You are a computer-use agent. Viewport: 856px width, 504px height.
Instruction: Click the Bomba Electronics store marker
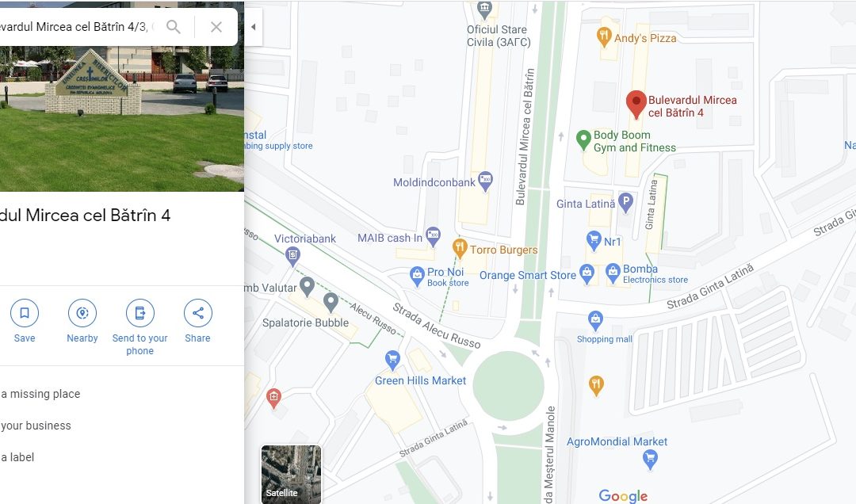[613, 273]
